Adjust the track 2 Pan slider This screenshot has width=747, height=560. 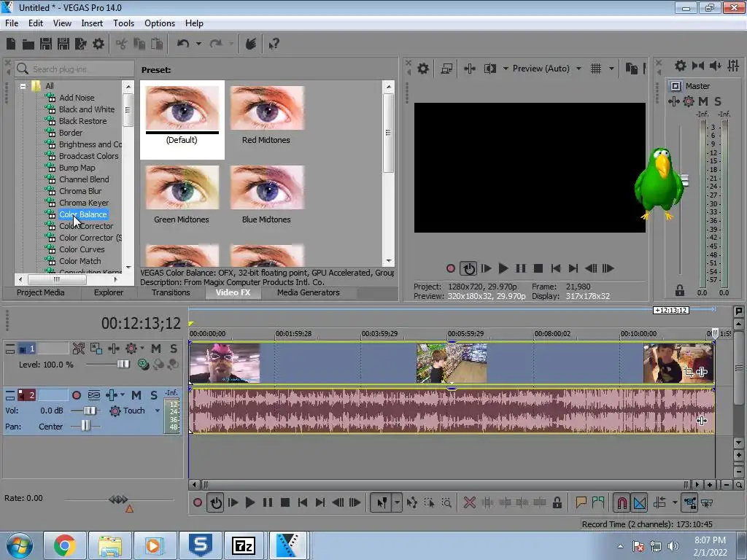[x=85, y=426]
